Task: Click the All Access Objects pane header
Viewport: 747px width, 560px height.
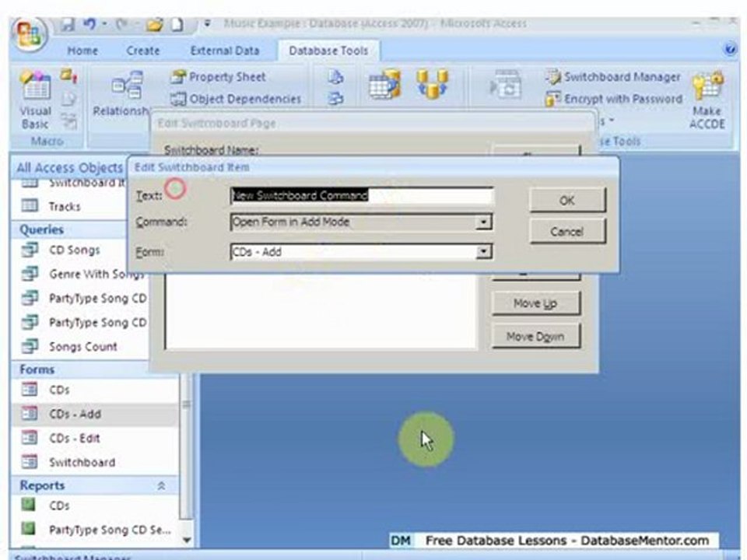Action: coord(70,168)
